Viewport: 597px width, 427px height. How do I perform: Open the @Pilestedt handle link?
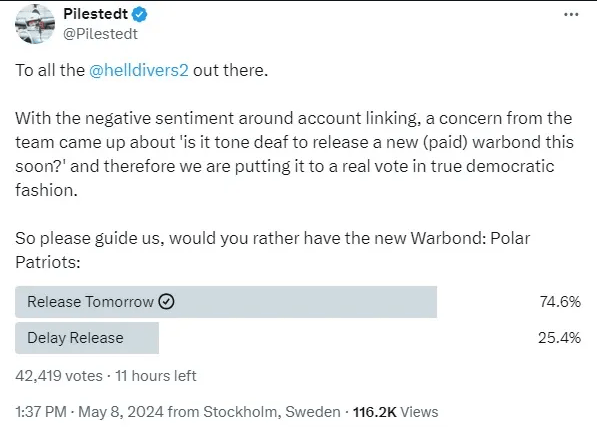point(100,34)
